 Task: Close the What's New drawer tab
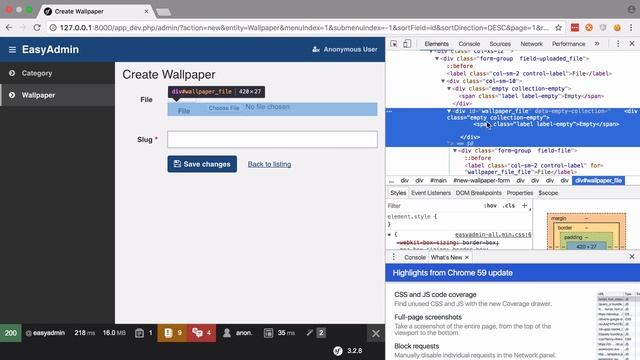click(x=467, y=257)
